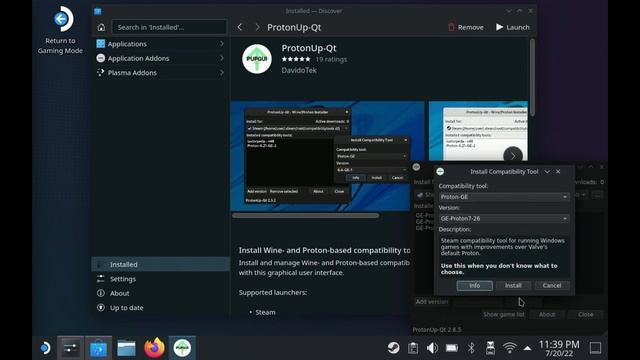The image size is (640, 360).
Task: Close the Install Compatibility Tool dialog
Action: (x=558, y=171)
